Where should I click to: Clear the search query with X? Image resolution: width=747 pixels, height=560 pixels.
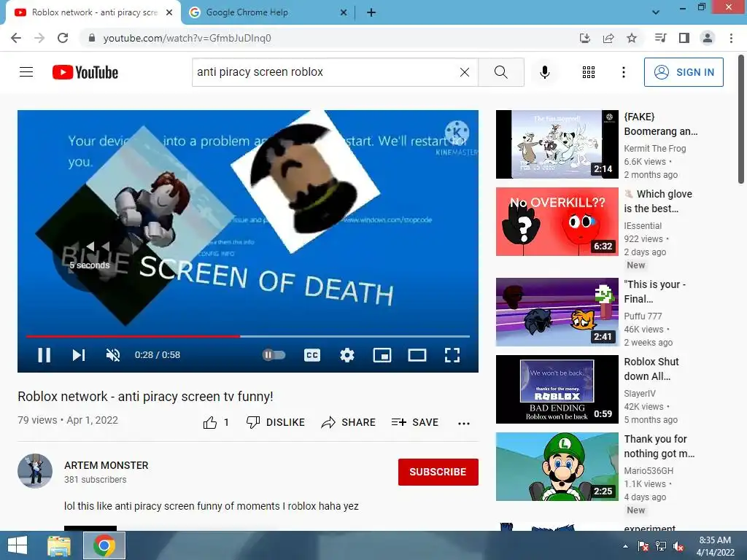(x=465, y=72)
